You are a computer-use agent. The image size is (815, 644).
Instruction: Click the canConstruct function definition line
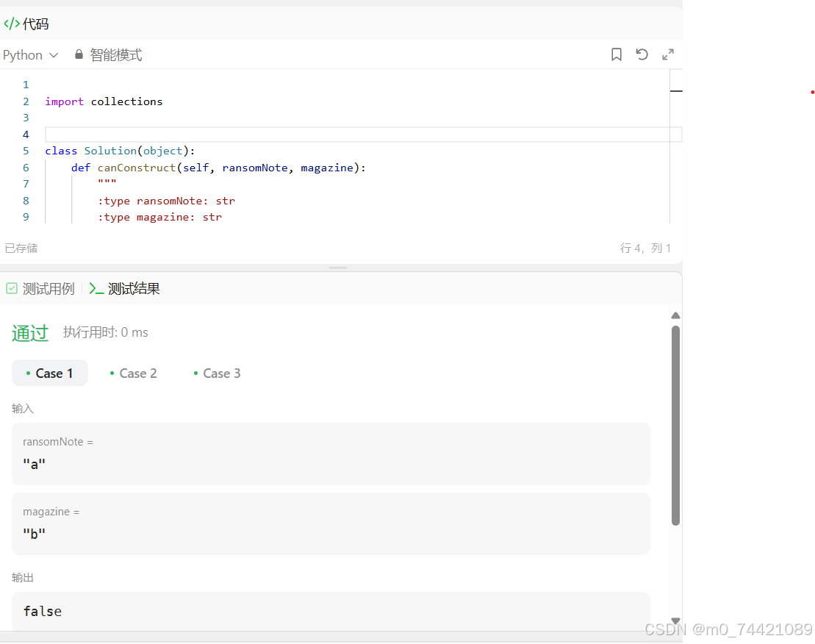(219, 168)
